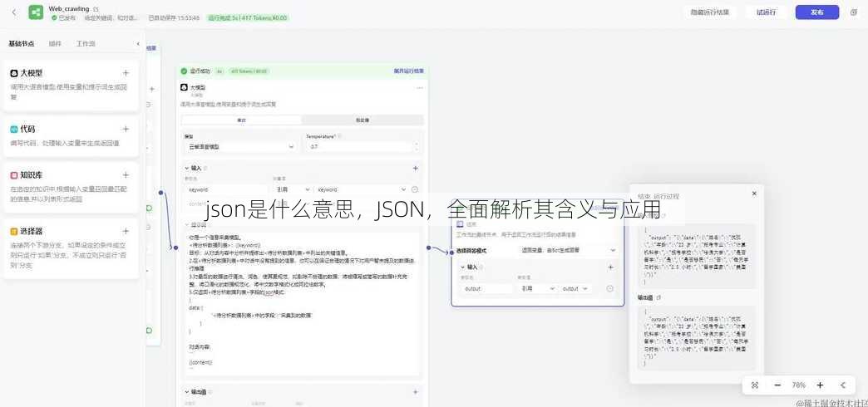Collapse the zoom toolbar with the chevron
Screen dimensions: 868x407
point(843,385)
